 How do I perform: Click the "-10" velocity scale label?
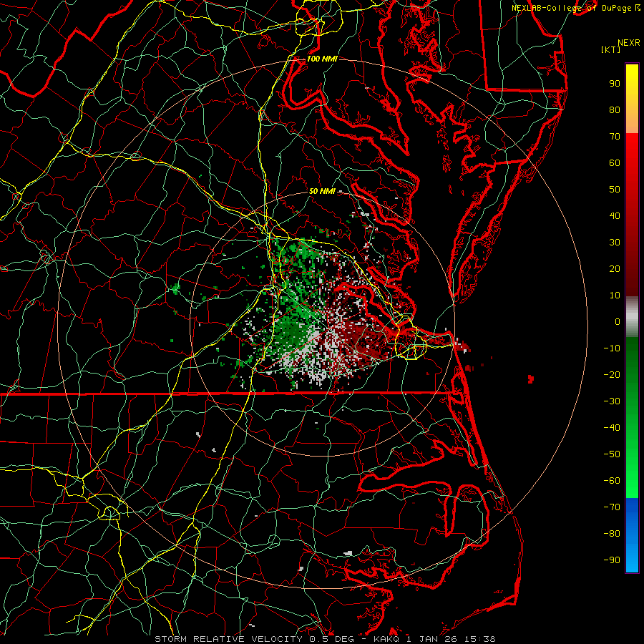(612, 348)
